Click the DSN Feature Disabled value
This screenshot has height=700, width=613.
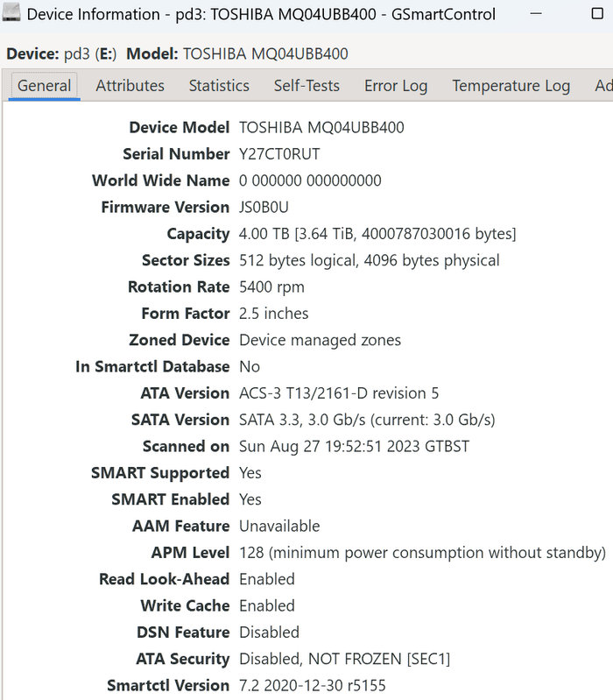(269, 633)
